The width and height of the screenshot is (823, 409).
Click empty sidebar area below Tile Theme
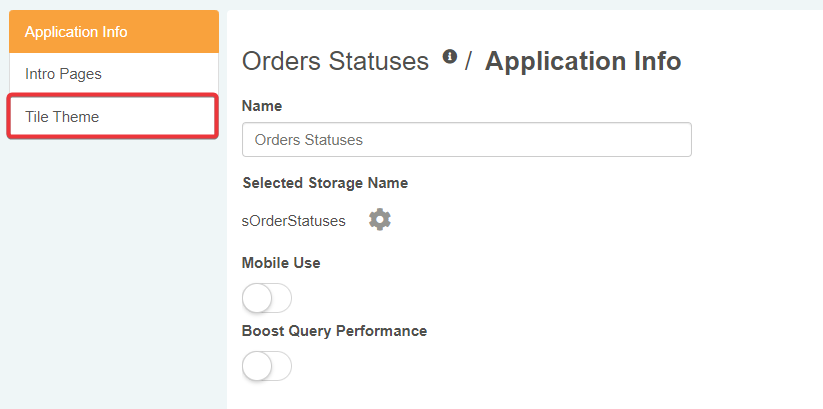point(113,270)
